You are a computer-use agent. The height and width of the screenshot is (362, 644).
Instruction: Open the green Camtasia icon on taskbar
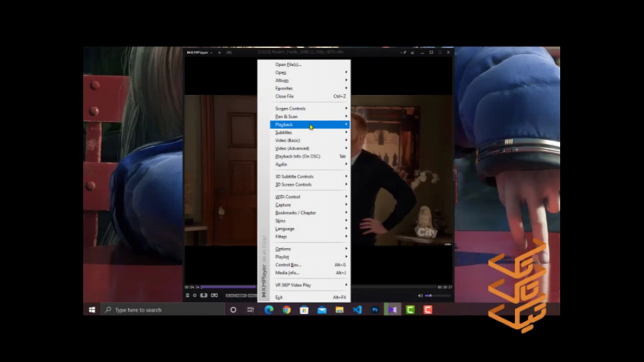(410, 310)
